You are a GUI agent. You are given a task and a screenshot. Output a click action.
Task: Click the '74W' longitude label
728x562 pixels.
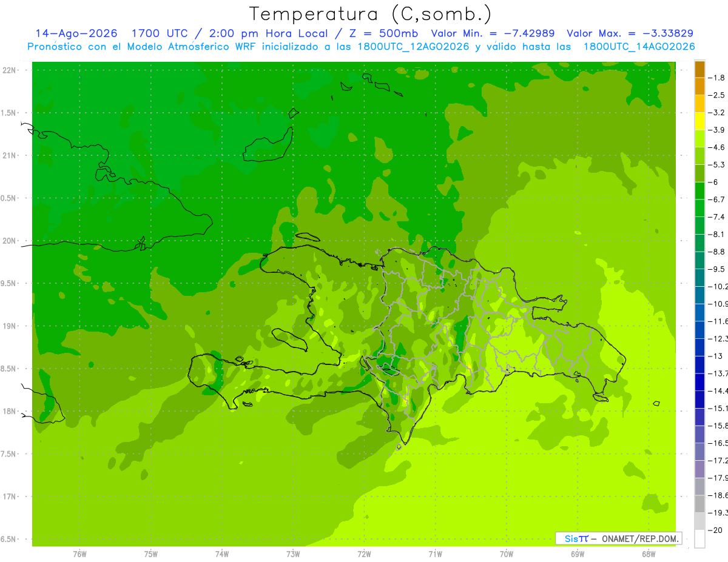tap(222, 554)
